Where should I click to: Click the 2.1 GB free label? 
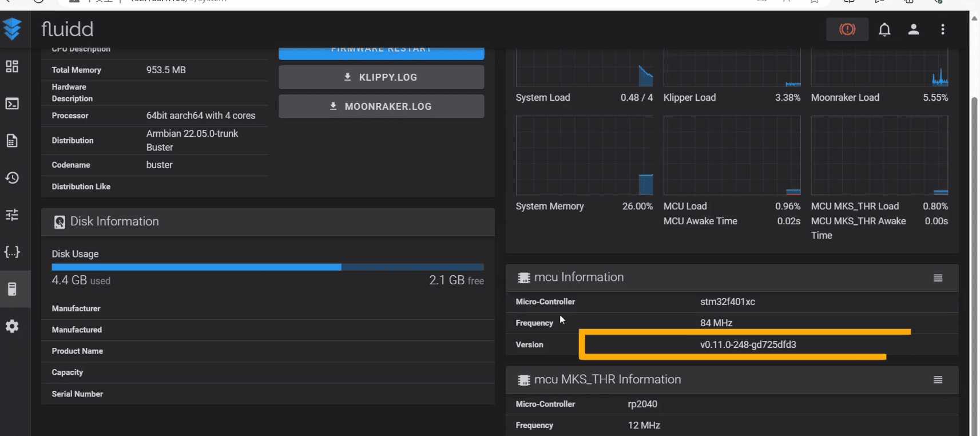(x=457, y=280)
